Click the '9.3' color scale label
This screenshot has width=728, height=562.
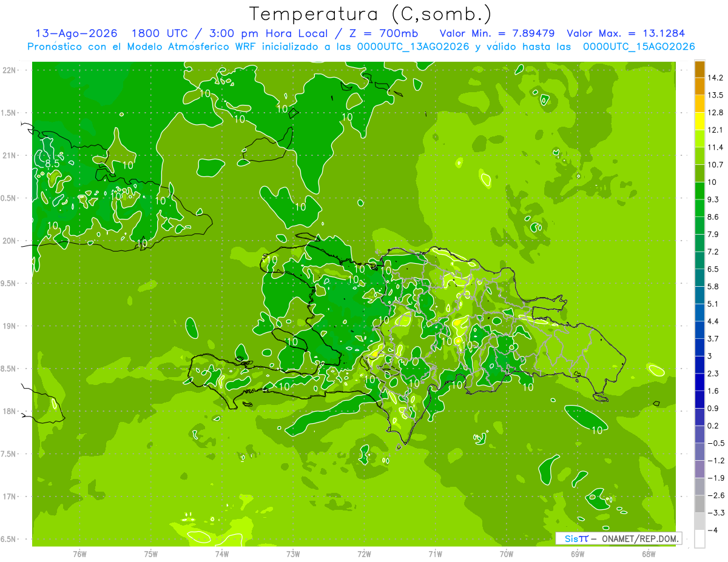(714, 199)
